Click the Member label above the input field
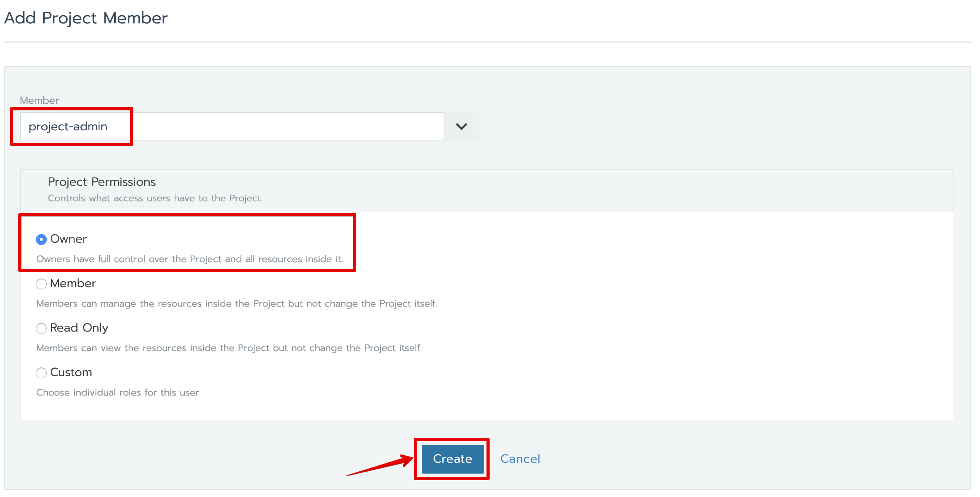 coord(39,100)
